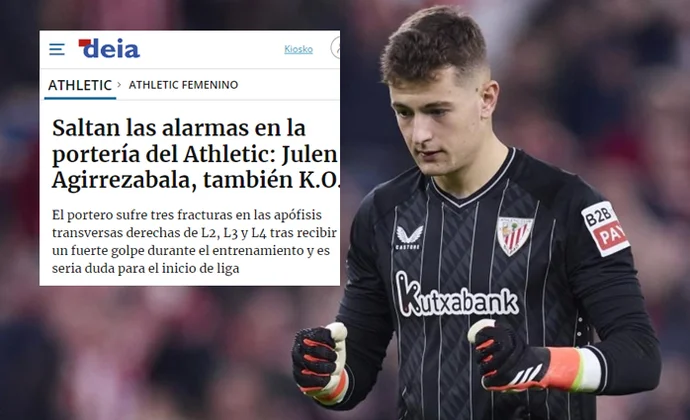Click the name Agirrezabala in the headline
Screen dimensions: 690x420
(124, 180)
